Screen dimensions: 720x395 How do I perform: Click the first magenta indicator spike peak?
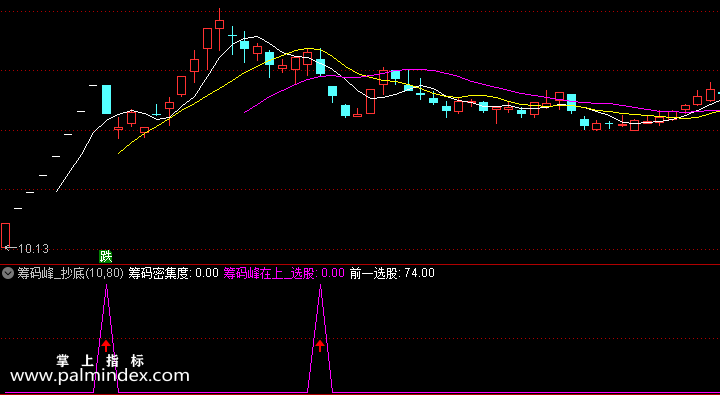pos(107,286)
